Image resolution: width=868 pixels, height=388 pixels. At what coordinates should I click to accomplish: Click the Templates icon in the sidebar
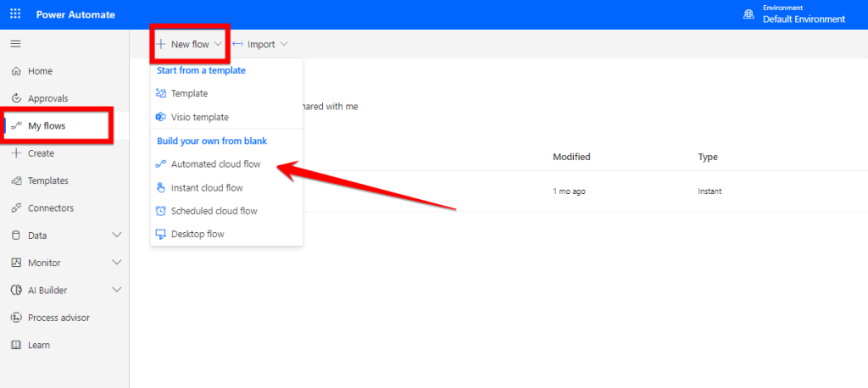click(x=16, y=180)
